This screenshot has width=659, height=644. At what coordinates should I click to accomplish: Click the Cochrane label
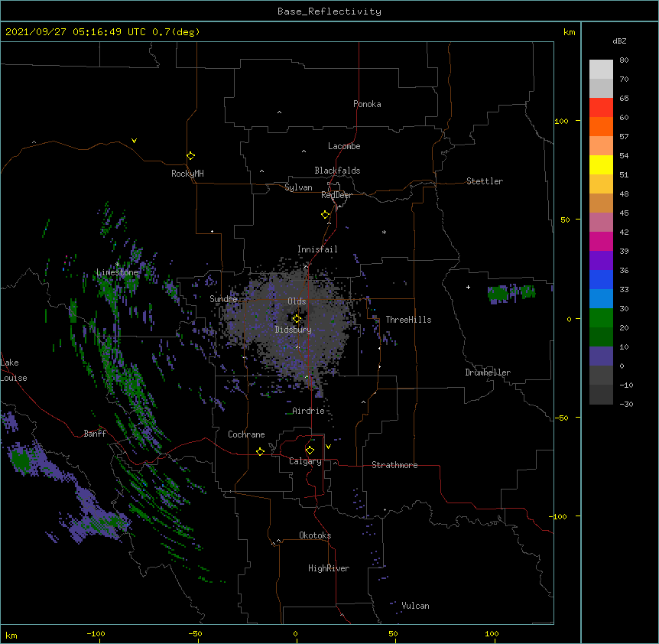tap(246, 434)
